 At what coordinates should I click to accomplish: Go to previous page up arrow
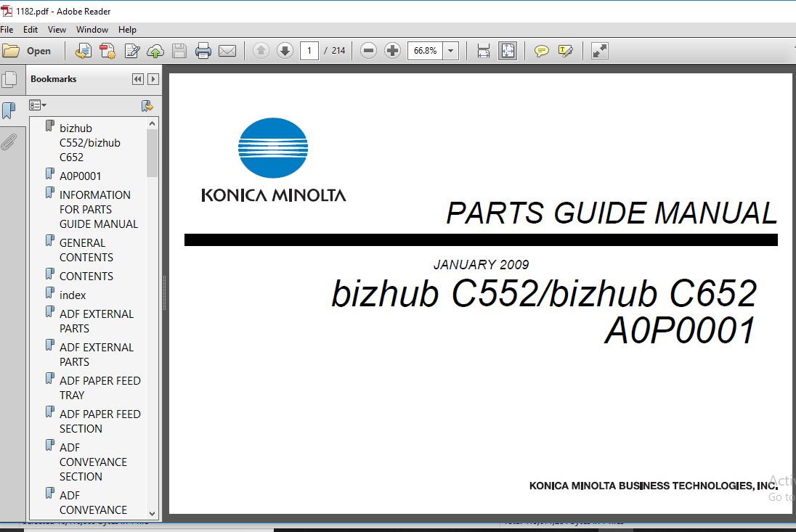pyautogui.click(x=261, y=50)
